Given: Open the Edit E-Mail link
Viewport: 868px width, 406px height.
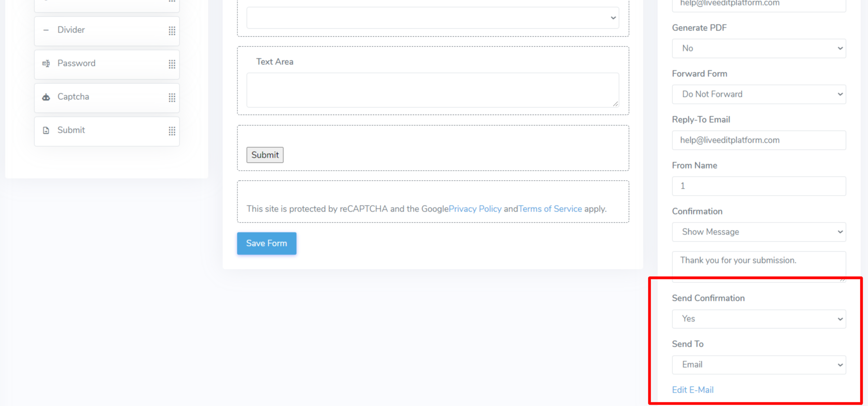Looking at the screenshot, I should (693, 390).
